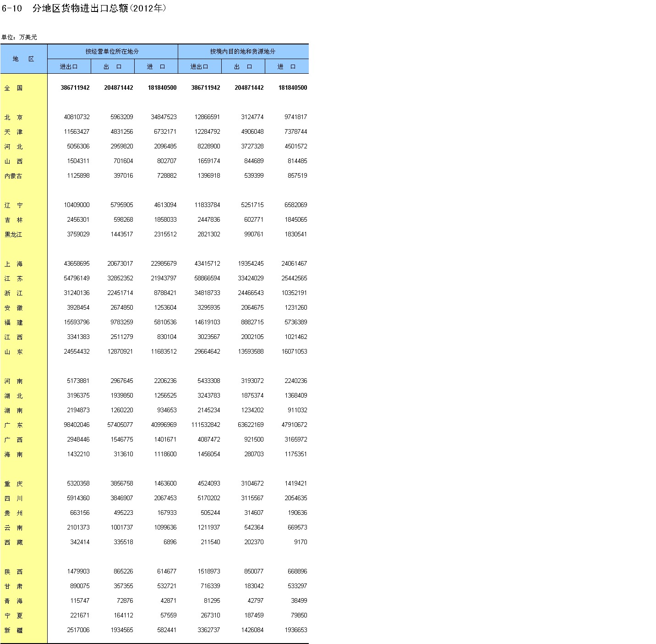The image size is (656, 644).
Task: Click the 湖南 row label
Action: (x=14, y=410)
